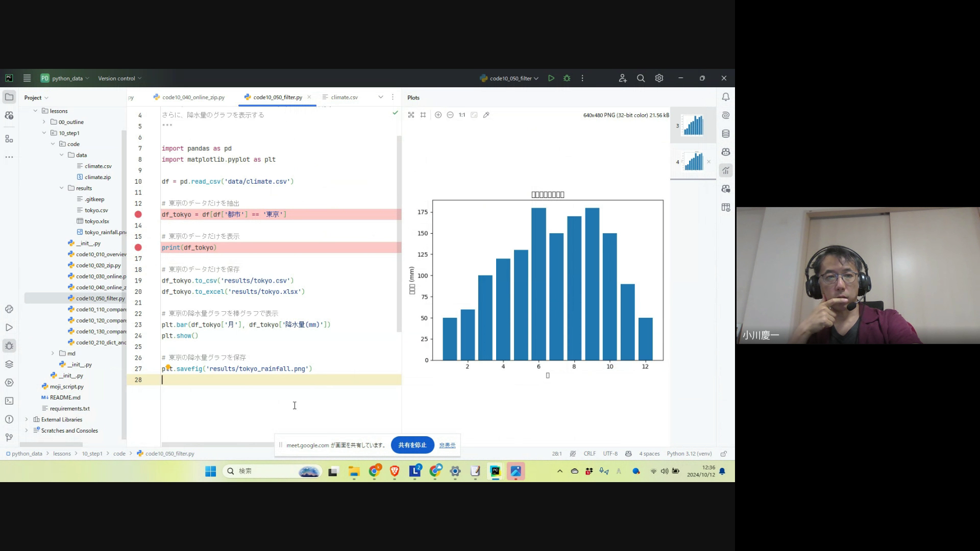The image size is (980, 551).
Task: Open the Terminal tool window
Action: (x=9, y=401)
